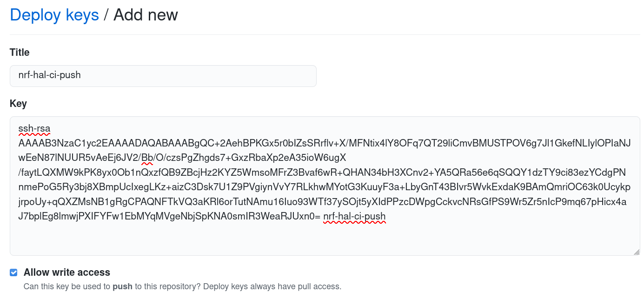Click the Title input containing nrf-hal-ci-push
This screenshot has height=299, width=644.
pyautogui.click(x=163, y=76)
